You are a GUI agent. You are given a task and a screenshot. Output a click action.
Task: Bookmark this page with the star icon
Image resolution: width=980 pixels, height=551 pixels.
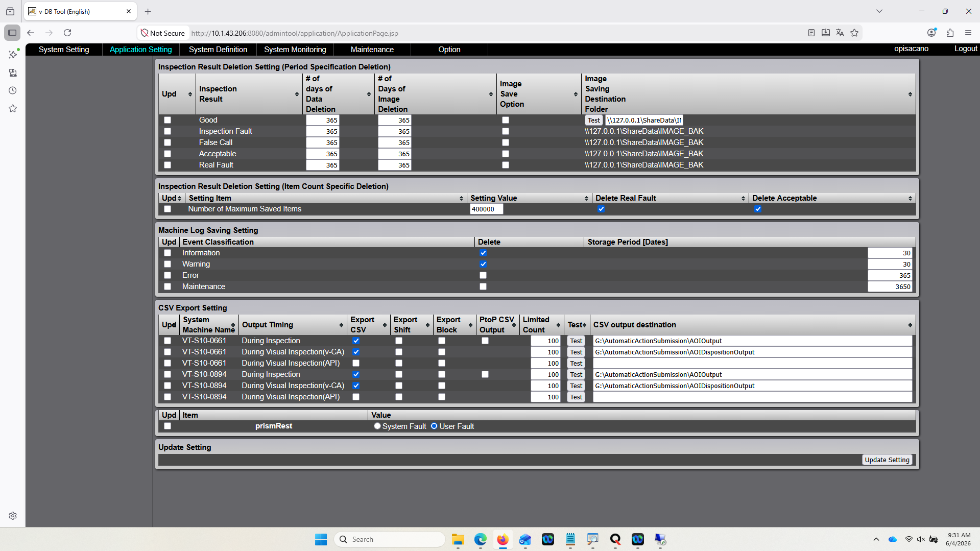point(854,33)
